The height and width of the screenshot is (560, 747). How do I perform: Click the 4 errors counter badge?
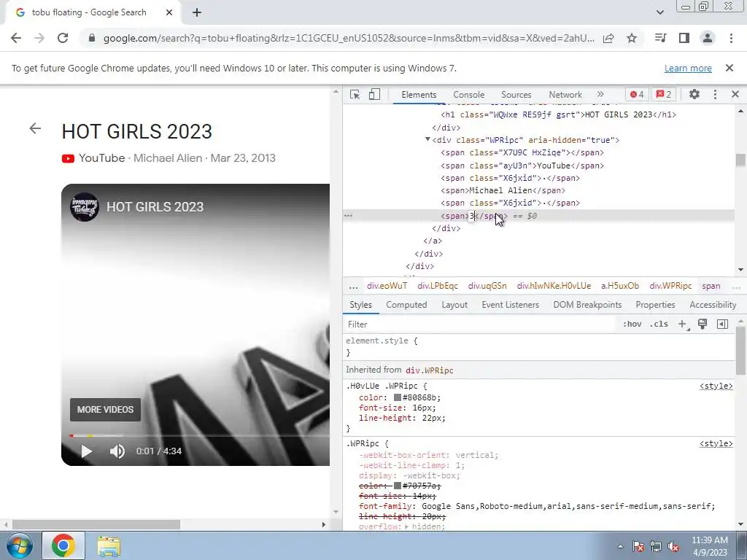[637, 94]
